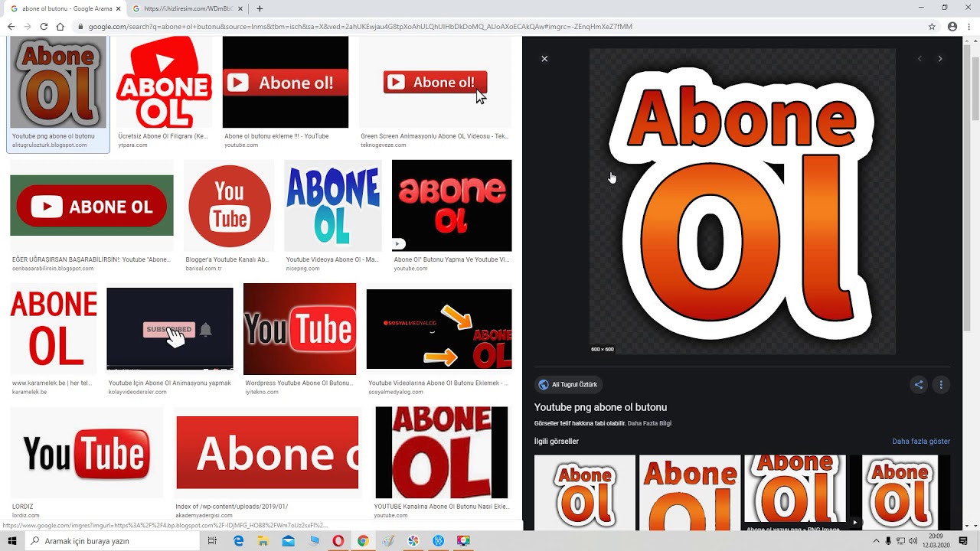The height and width of the screenshot is (551, 980).
Task: Close the hizliresim.com tab
Action: pyautogui.click(x=240, y=8)
